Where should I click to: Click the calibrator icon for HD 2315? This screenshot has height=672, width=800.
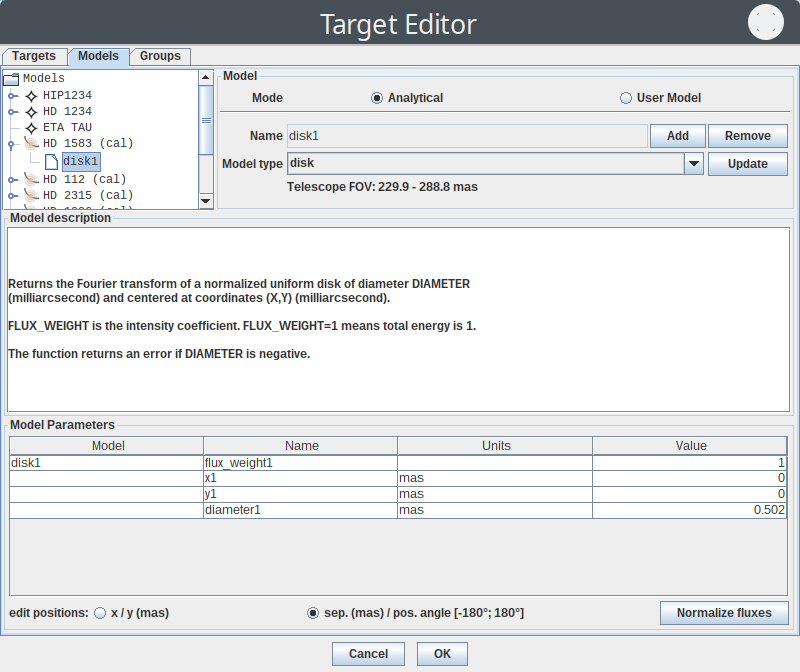pyautogui.click(x=31, y=195)
